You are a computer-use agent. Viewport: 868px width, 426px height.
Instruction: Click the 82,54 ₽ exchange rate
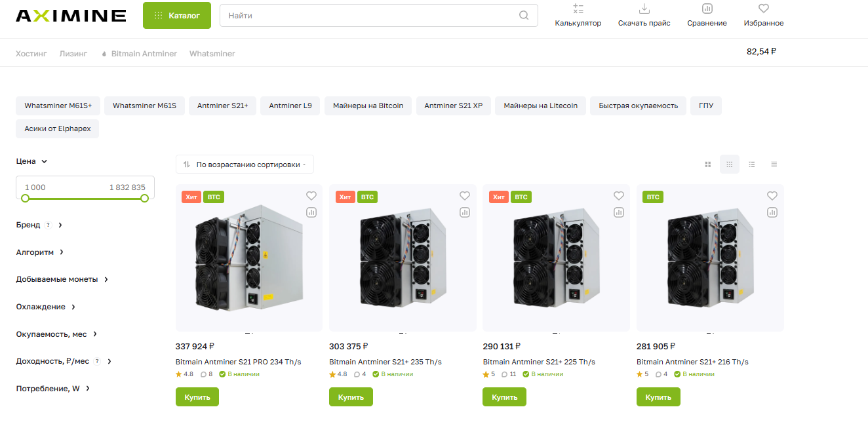[761, 52]
